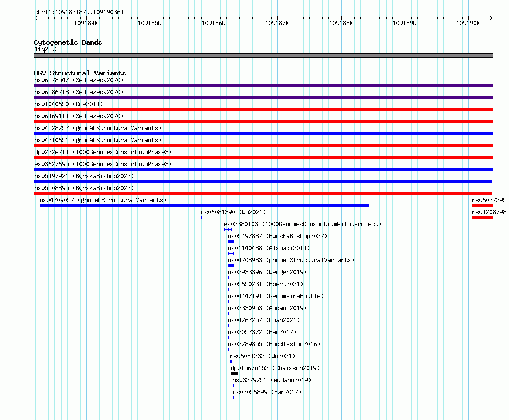Click the 109187k ruler position
Viewport: 509px width, 420px height.
(277, 23)
